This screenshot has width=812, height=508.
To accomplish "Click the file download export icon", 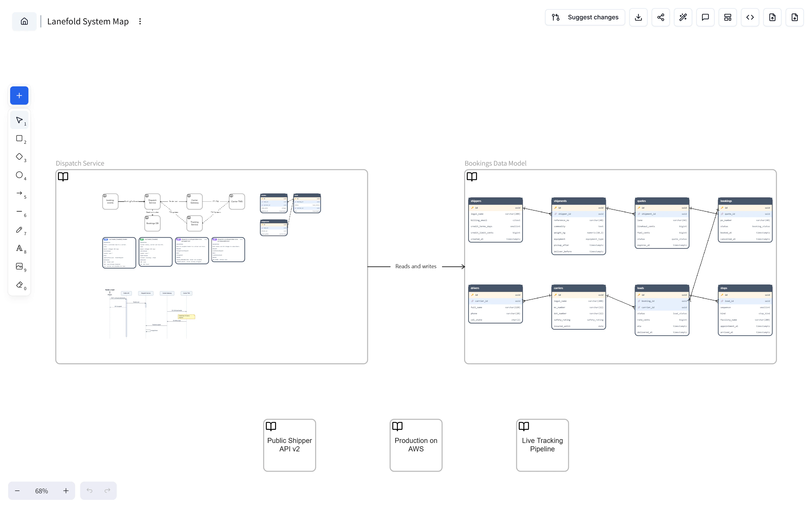I will tap(794, 17).
